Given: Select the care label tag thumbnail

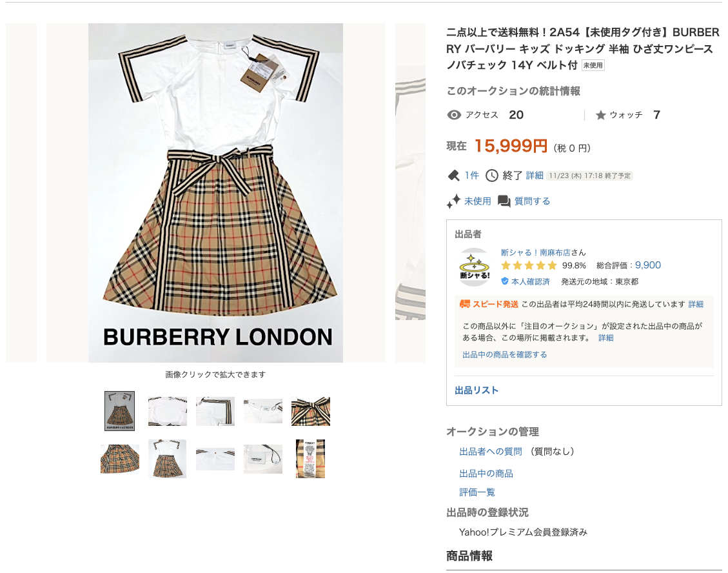Looking at the screenshot, I should (x=311, y=459).
